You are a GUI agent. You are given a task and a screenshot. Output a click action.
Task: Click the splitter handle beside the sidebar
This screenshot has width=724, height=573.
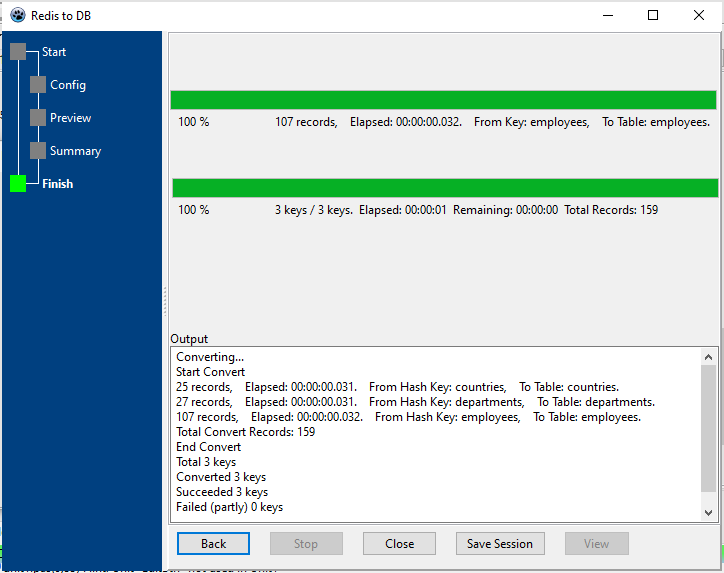[x=165, y=300]
